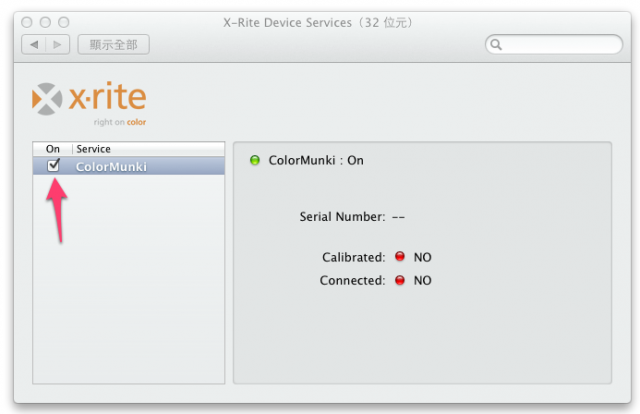This screenshot has height=414, width=640.
Task: Click the x-rite orange wordmark
Action: pyautogui.click(x=107, y=96)
